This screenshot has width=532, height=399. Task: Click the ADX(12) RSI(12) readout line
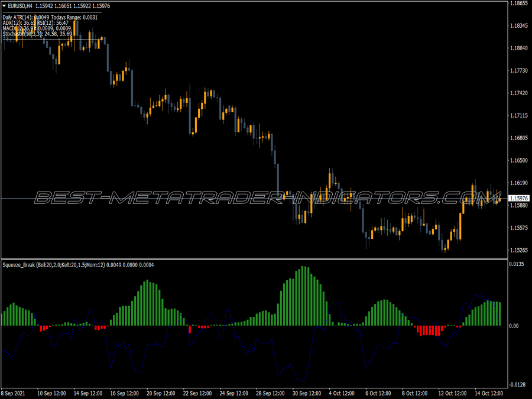(35, 22)
